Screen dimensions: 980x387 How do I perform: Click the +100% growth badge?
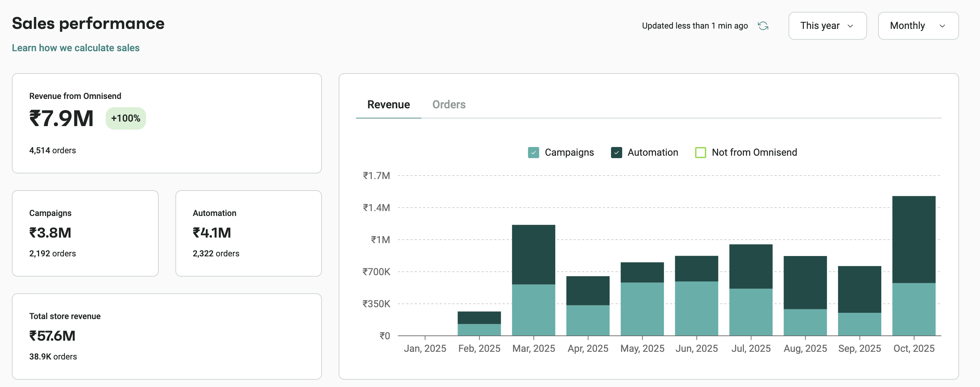click(x=126, y=118)
